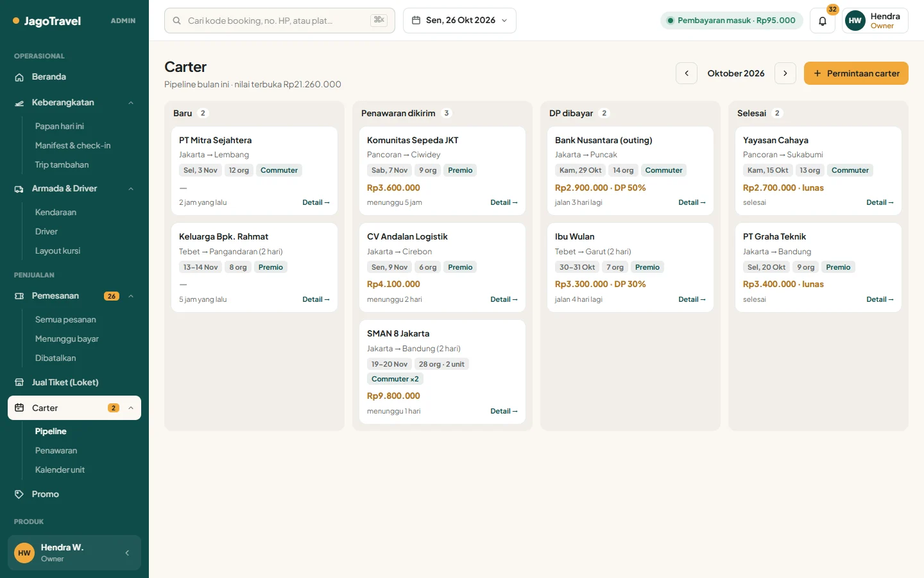Screen dimensions: 924x578
Task: Collapse sidebar with footer chevron
Action: (x=127, y=553)
